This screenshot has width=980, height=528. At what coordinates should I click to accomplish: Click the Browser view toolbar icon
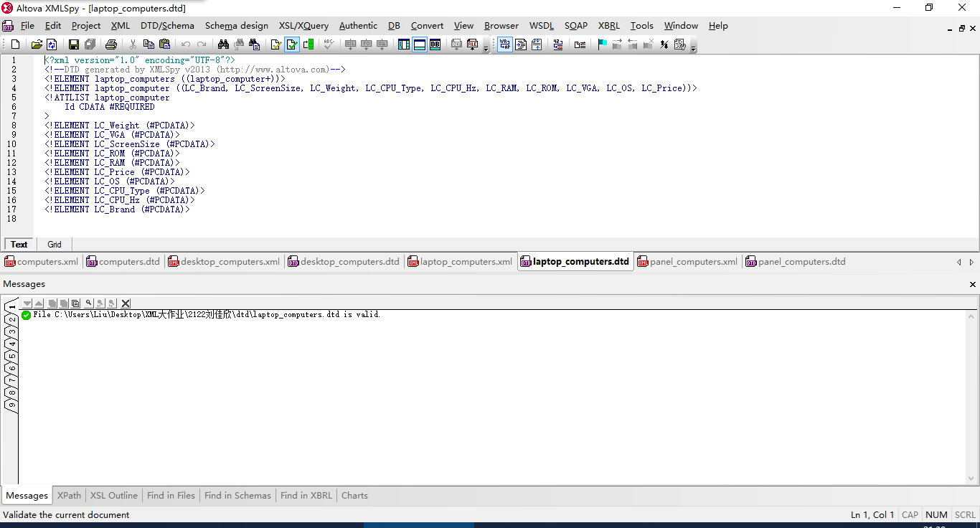[420, 44]
